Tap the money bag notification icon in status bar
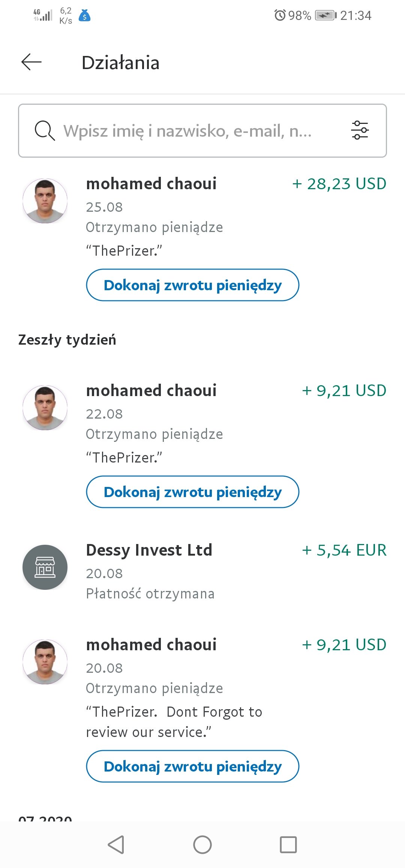 pos(85,15)
